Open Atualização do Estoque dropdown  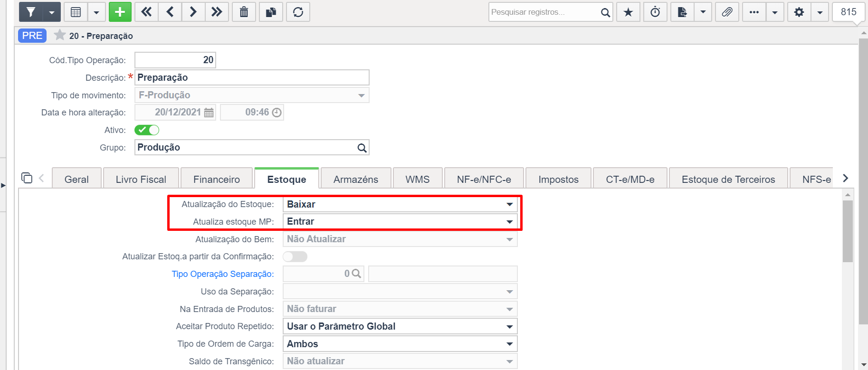(x=400, y=204)
